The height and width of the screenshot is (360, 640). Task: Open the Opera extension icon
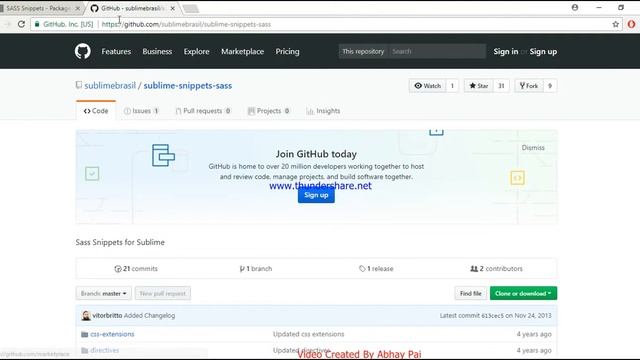point(631,24)
